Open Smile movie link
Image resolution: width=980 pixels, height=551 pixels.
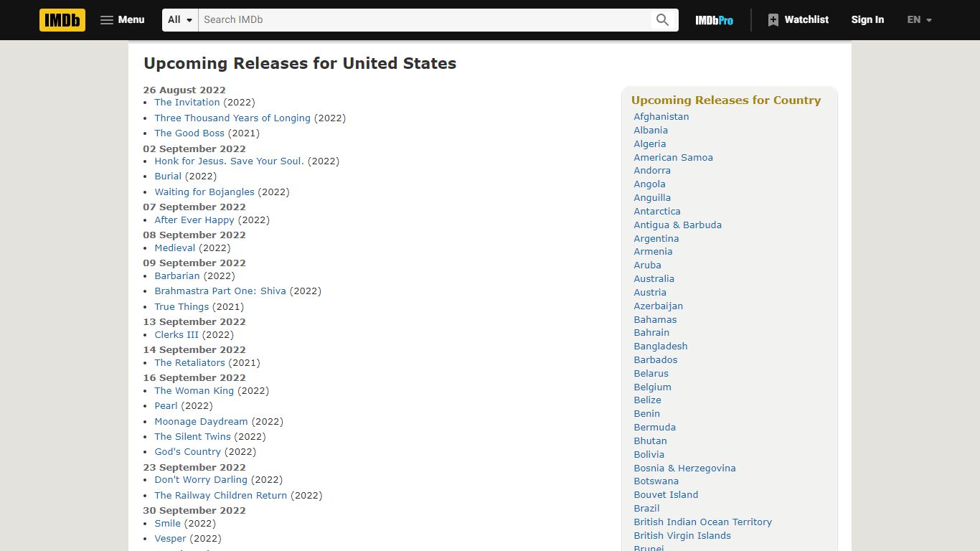(x=167, y=524)
